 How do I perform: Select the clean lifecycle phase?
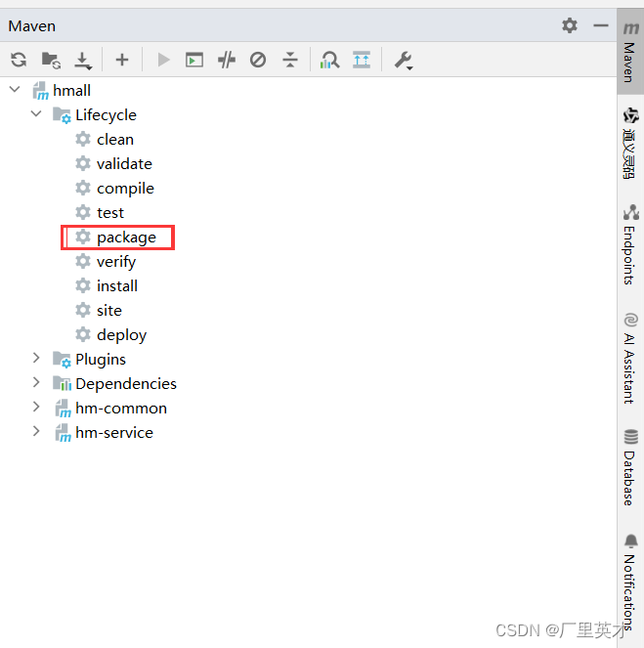[x=115, y=140]
